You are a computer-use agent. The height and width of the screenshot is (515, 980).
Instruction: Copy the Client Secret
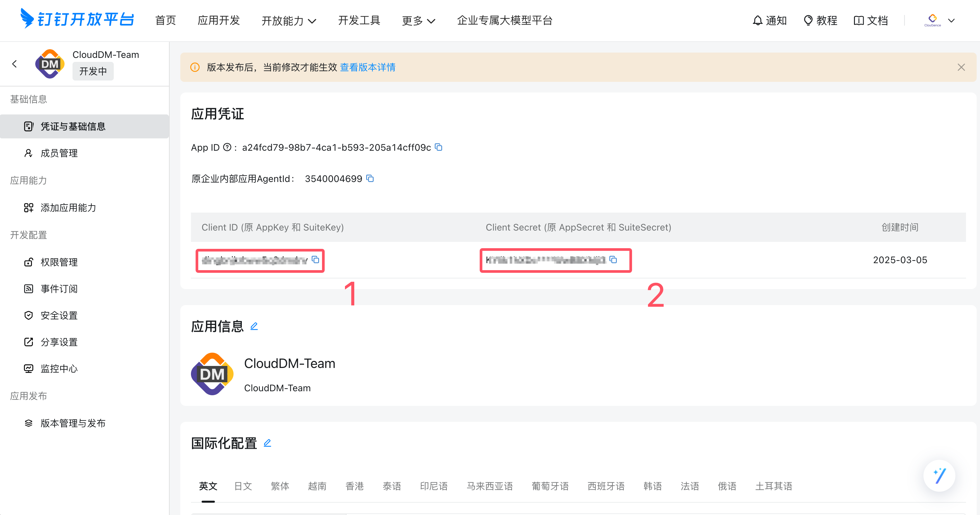[x=613, y=260]
